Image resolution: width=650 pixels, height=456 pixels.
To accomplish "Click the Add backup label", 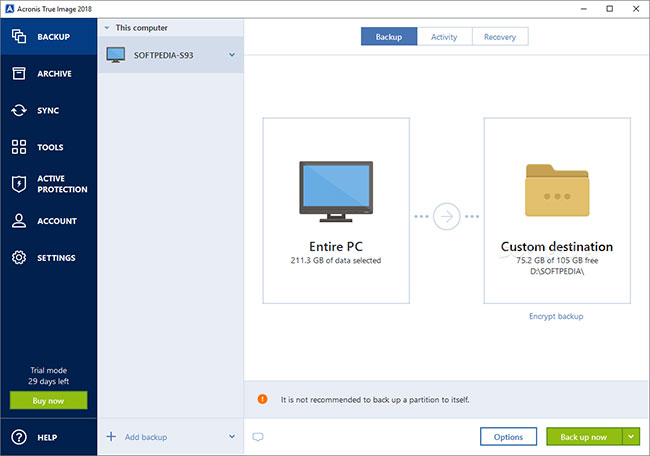I will click(x=146, y=437).
